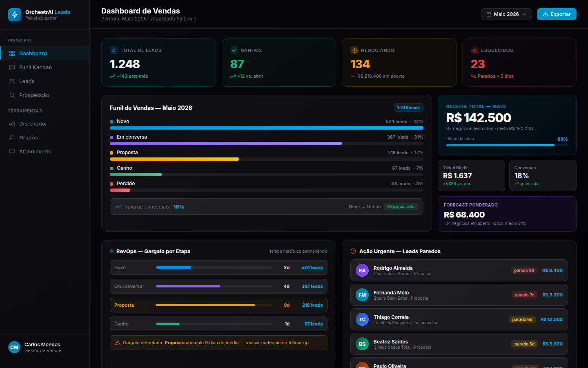Open Disparador tool in sidebar
This screenshot has width=588, height=368.
click(45, 124)
